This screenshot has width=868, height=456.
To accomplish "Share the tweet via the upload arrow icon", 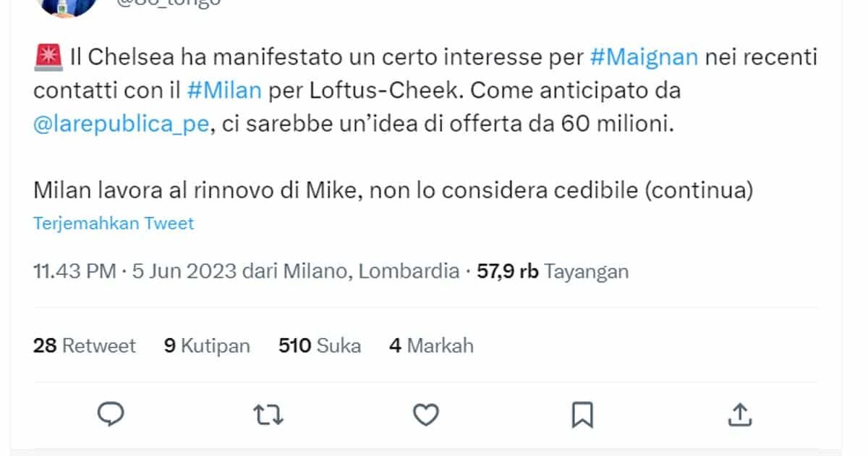I will tap(740, 414).
